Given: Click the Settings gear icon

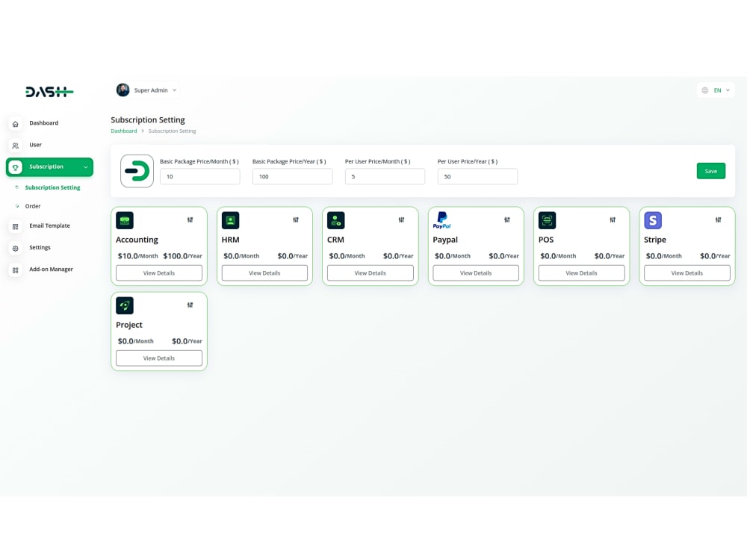Looking at the screenshot, I should tap(15, 248).
